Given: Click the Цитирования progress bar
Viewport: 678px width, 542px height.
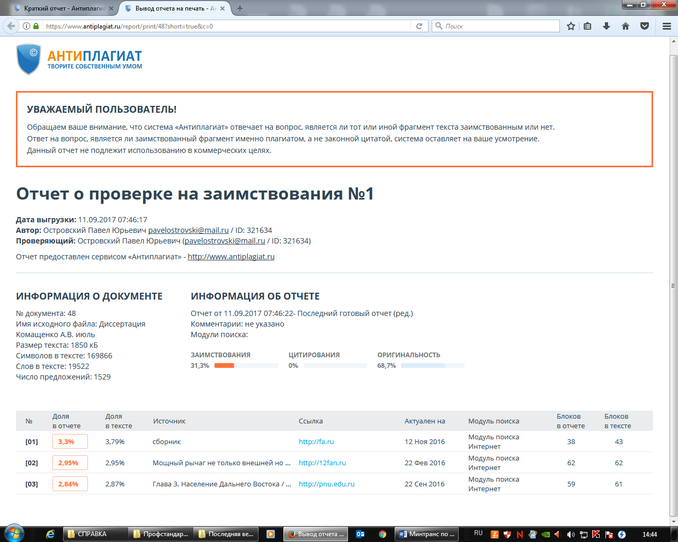Looking at the screenshot, I should (x=335, y=366).
